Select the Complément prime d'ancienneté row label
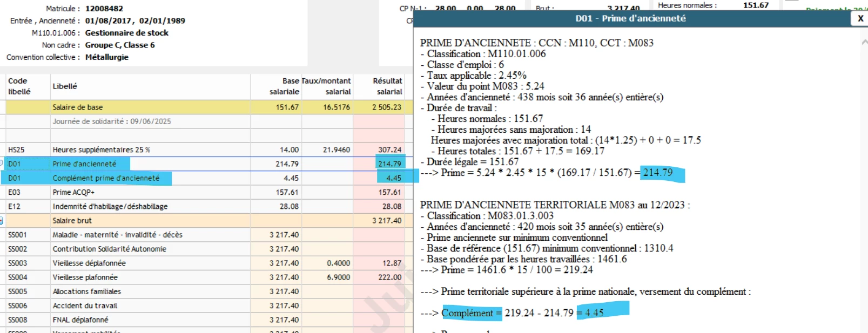This screenshot has width=868, height=333. [106, 178]
